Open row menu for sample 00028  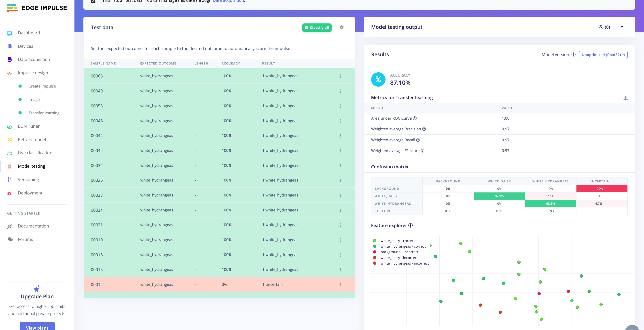pos(340,195)
